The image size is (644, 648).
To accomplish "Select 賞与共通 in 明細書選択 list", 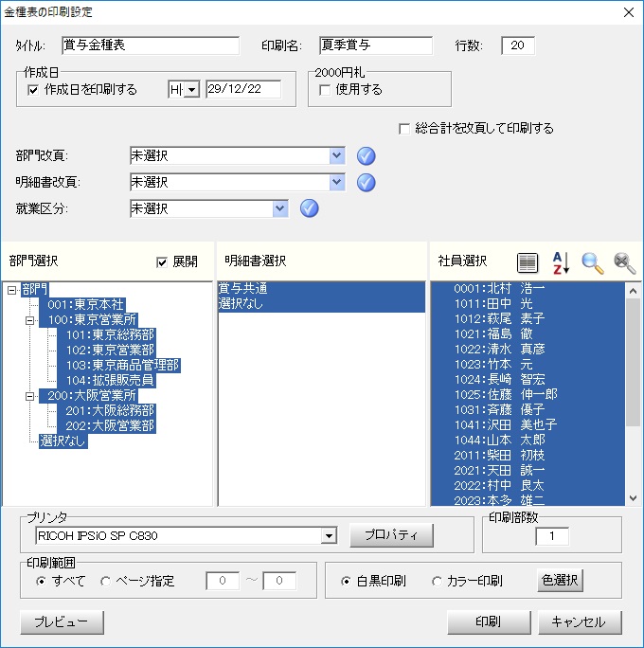I will (321, 289).
